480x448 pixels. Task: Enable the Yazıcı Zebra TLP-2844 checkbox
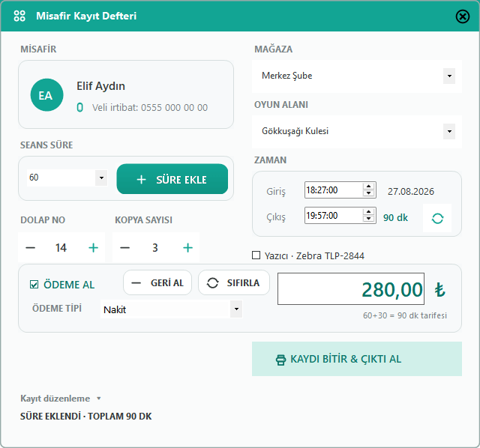click(x=256, y=255)
